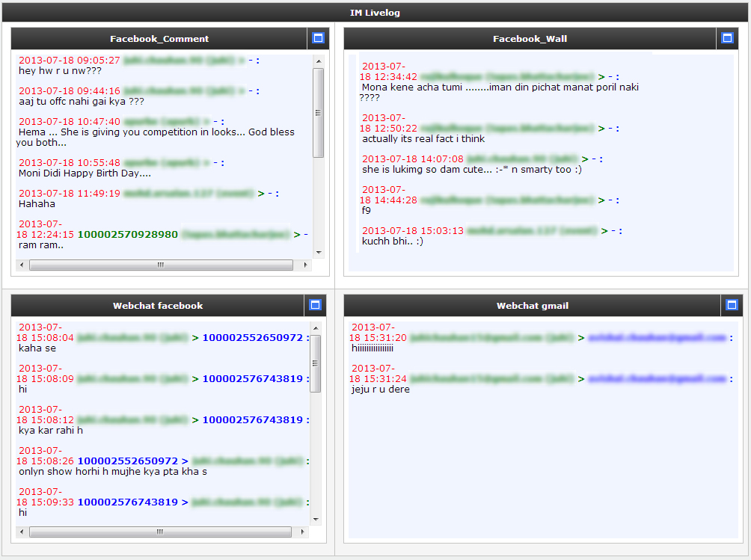
Task: Click sender ID 100002552650972 at 15:08:26
Action: 128,461
